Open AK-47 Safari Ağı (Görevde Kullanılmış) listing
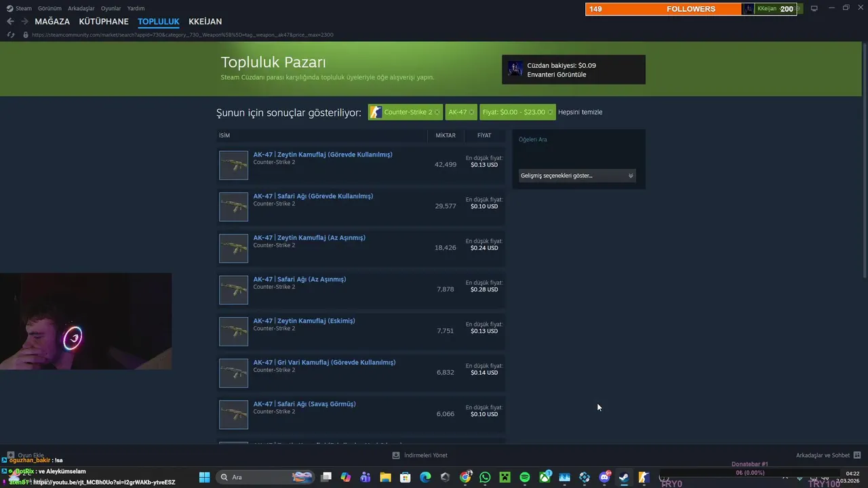 click(313, 196)
